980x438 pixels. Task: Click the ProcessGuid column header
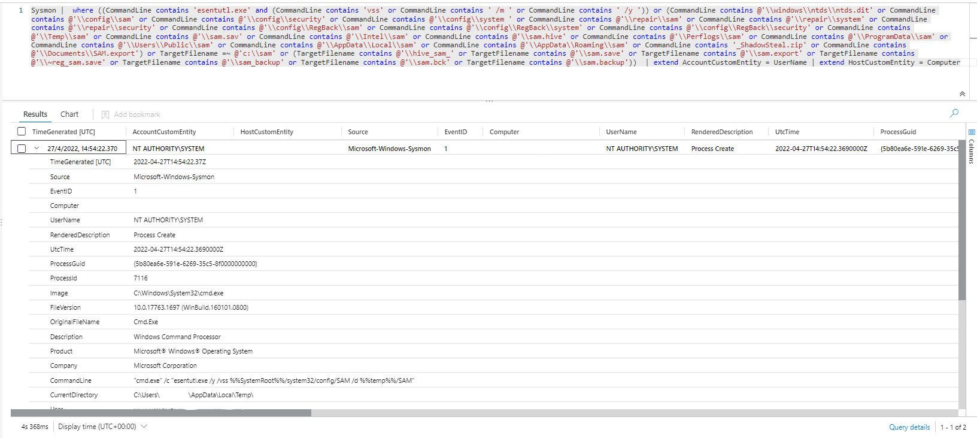[x=898, y=132]
